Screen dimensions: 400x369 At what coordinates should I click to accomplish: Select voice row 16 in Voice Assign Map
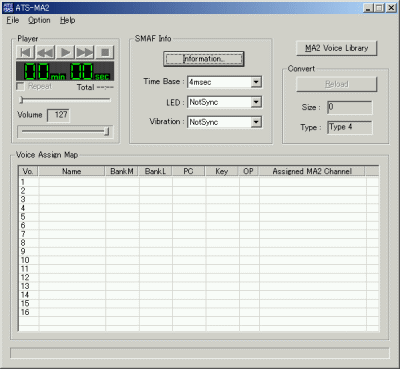pyautogui.click(x=199, y=312)
